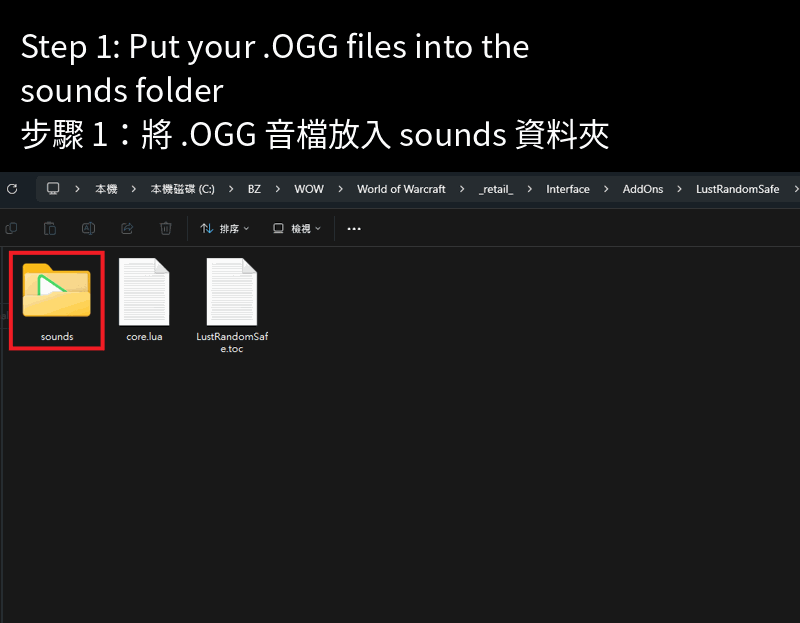Expand chevron after Interface breadcrumb

[606, 189]
